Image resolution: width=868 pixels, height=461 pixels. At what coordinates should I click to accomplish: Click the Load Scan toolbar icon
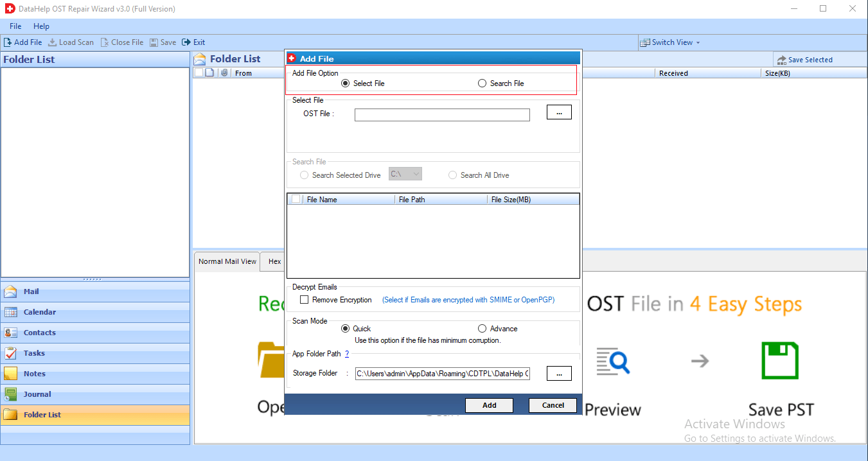pos(71,42)
